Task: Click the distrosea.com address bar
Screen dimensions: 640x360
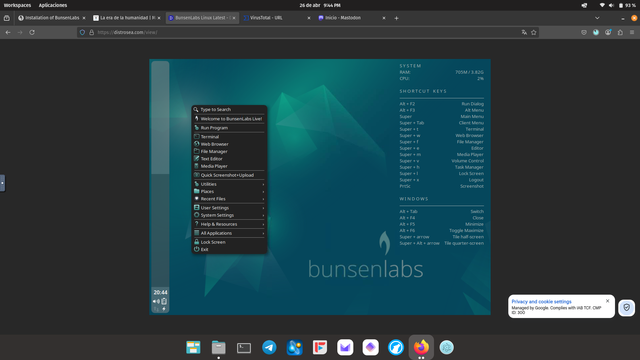Action: [x=302, y=32]
